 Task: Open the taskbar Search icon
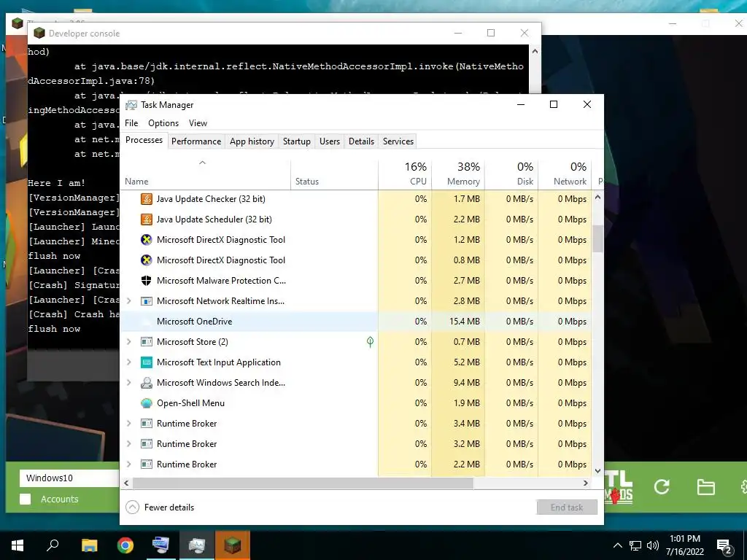pos(53,545)
